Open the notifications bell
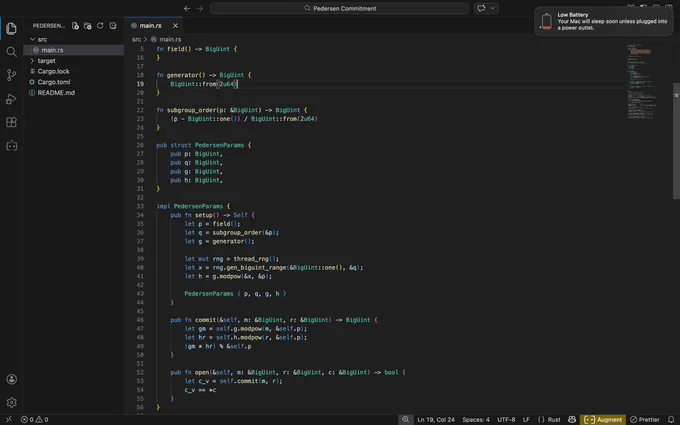Viewport: 680px width, 425px height. [x=671, y=419]
